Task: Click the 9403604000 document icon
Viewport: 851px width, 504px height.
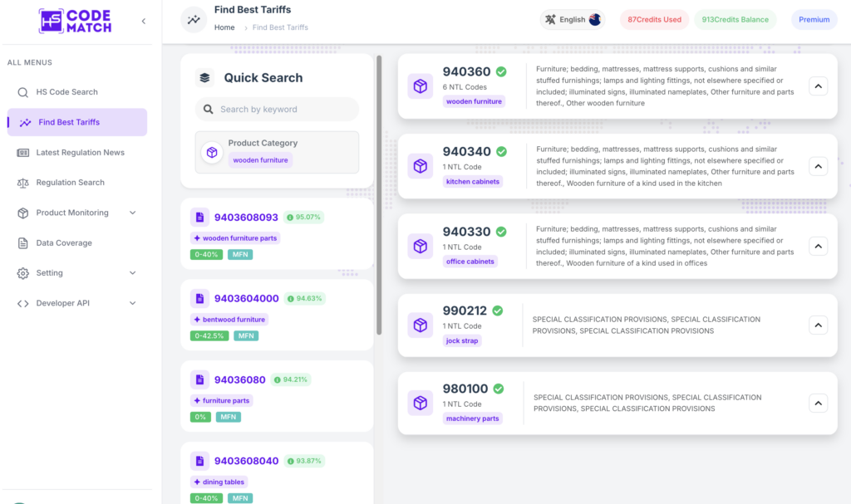Action: tap(199, 298)
